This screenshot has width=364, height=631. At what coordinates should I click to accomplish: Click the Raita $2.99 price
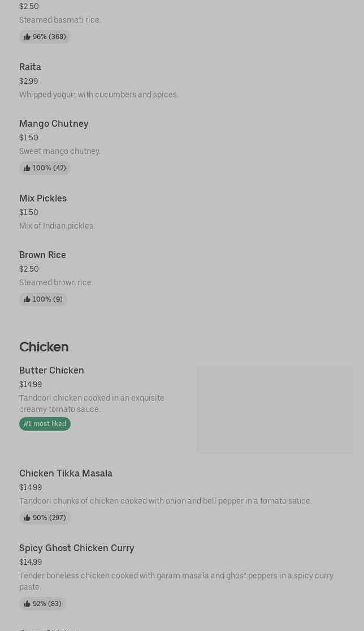click(x=28, y=81)
